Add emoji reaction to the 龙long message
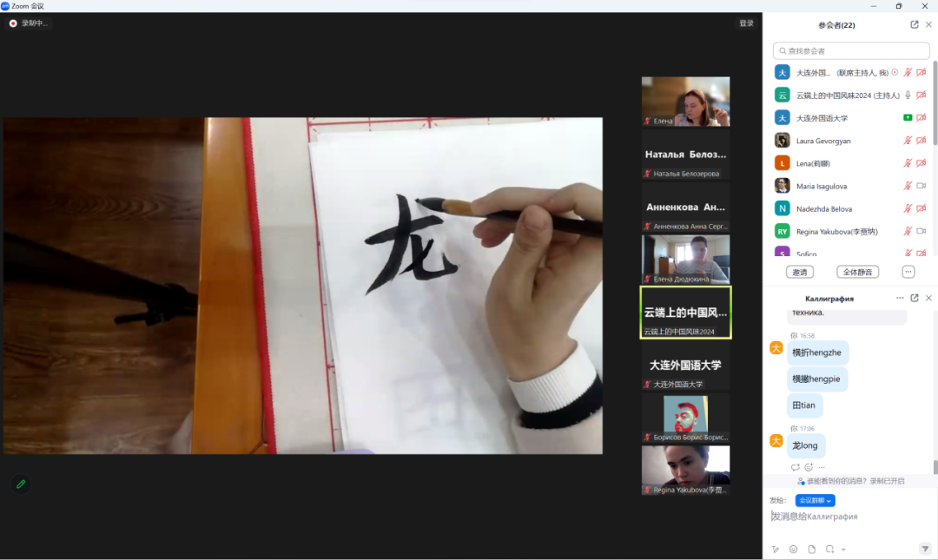This screenshot has width=938, height=560. (809, 467)
